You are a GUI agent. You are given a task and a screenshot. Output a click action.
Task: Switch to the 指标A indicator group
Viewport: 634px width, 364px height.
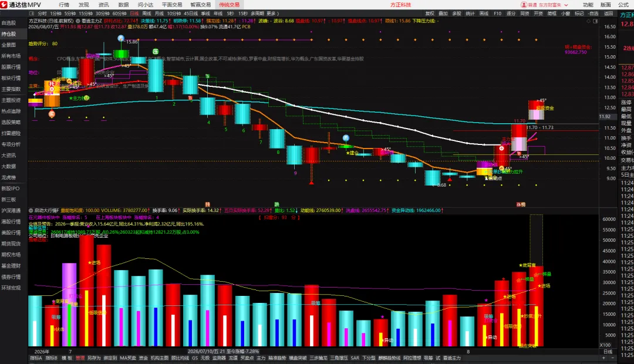(36, 358)
